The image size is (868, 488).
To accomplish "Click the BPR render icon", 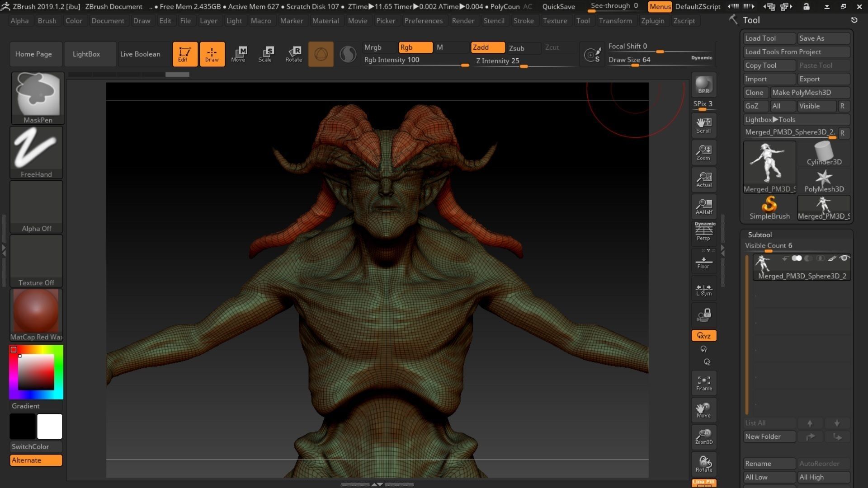I will (x=703, y=85).
